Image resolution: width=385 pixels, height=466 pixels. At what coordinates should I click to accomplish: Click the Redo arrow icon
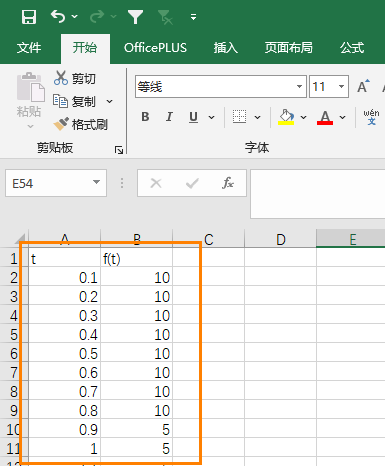click(x=97, y=16)
